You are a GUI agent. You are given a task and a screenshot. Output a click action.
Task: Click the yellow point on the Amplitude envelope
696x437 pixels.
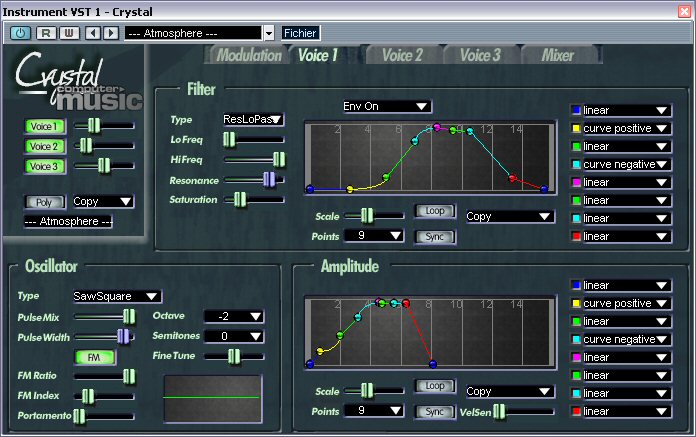tap(320, 351)
